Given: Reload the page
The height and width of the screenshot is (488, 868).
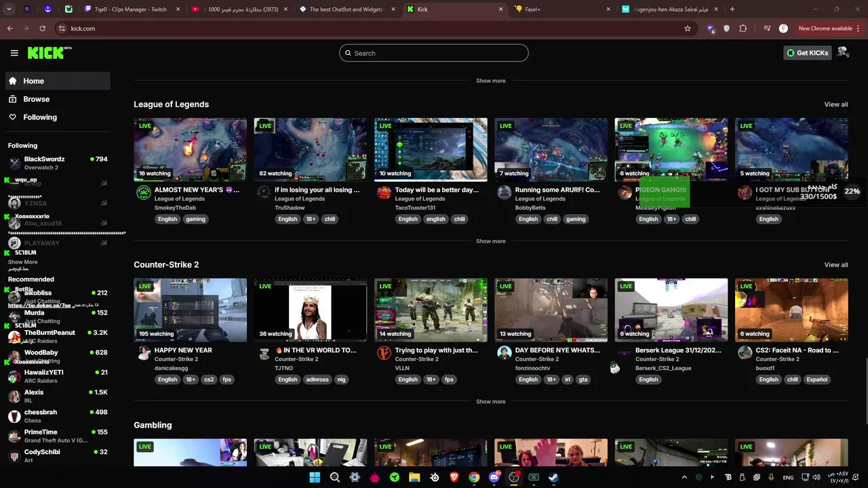Looking at the screenshot, I should click(x=42, y=28).
